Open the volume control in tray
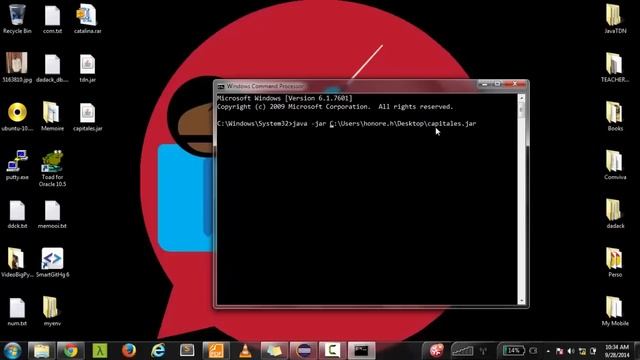Image resolution: width=640 pixels, height=360 pixels. [x=571, y=351]
